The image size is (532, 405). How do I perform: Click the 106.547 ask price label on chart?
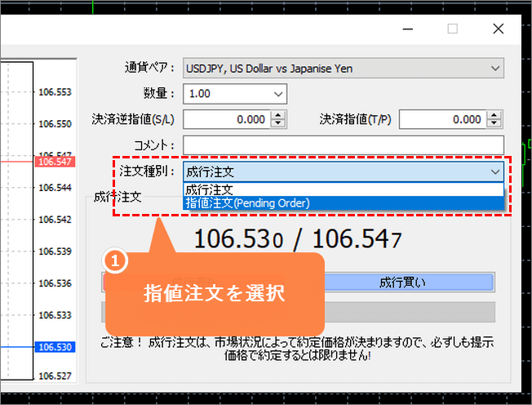[x=55, y=162]
